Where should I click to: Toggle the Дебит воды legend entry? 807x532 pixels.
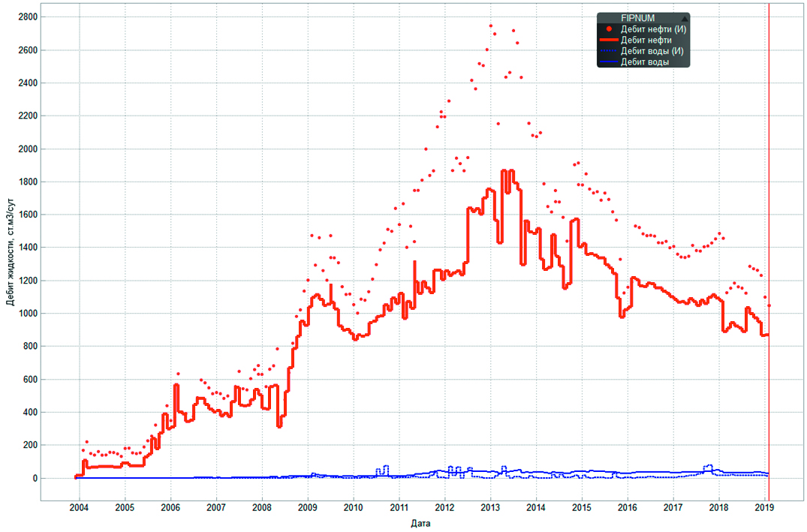(x=645, y=62)
